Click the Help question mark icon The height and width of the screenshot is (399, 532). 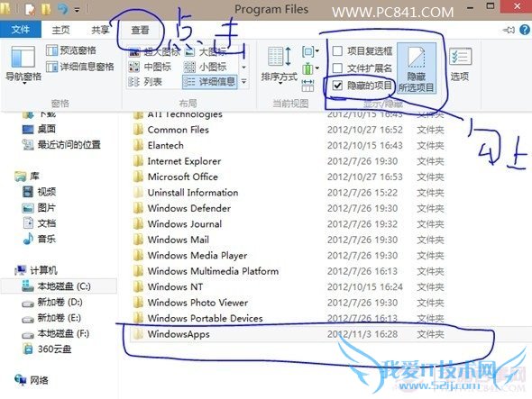pyautogui.click(x=525, y=30)
